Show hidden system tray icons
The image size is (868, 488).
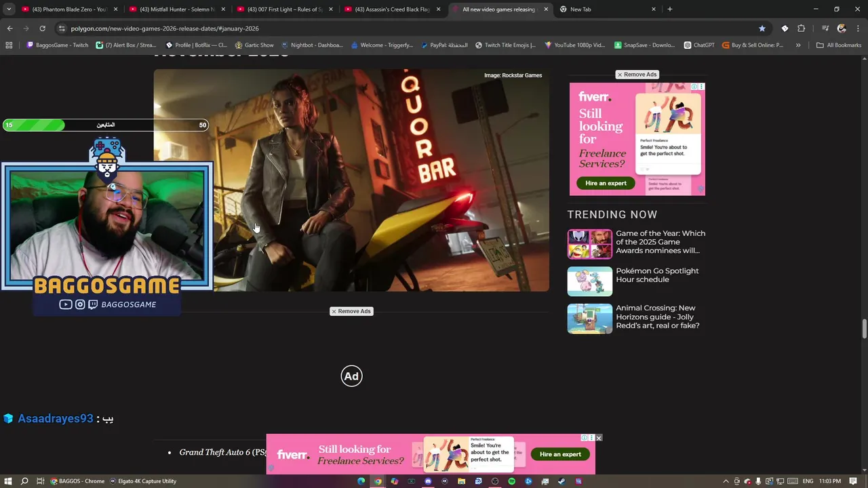[726, 481]
